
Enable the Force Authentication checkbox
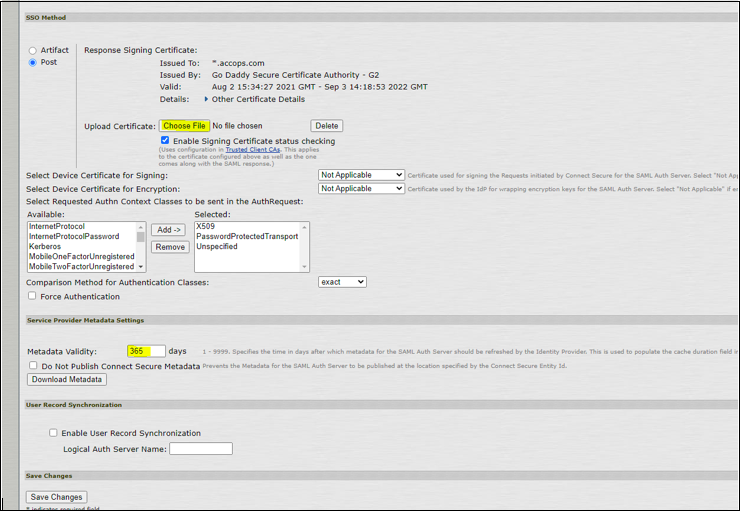tap(33, 296)
